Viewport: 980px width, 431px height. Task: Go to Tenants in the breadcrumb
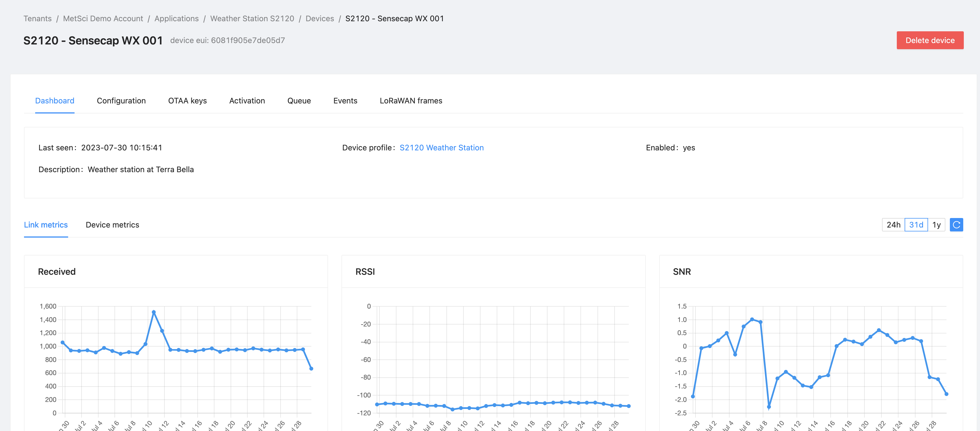(x=37, y=18)
